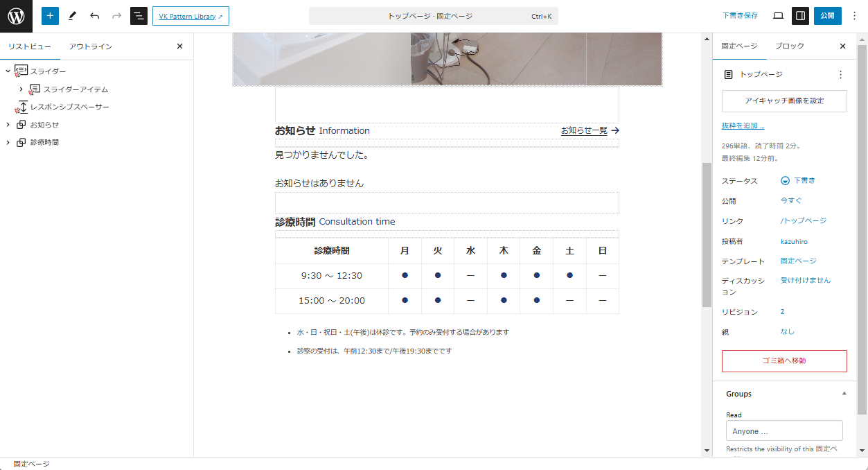Click the 公開 publish button
The image size is (868, 470).
(827, 16)
